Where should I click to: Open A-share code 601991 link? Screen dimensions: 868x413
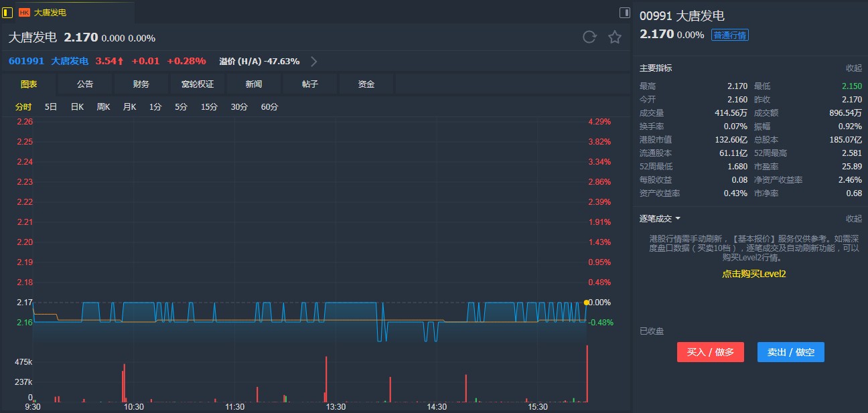(26, 62)
